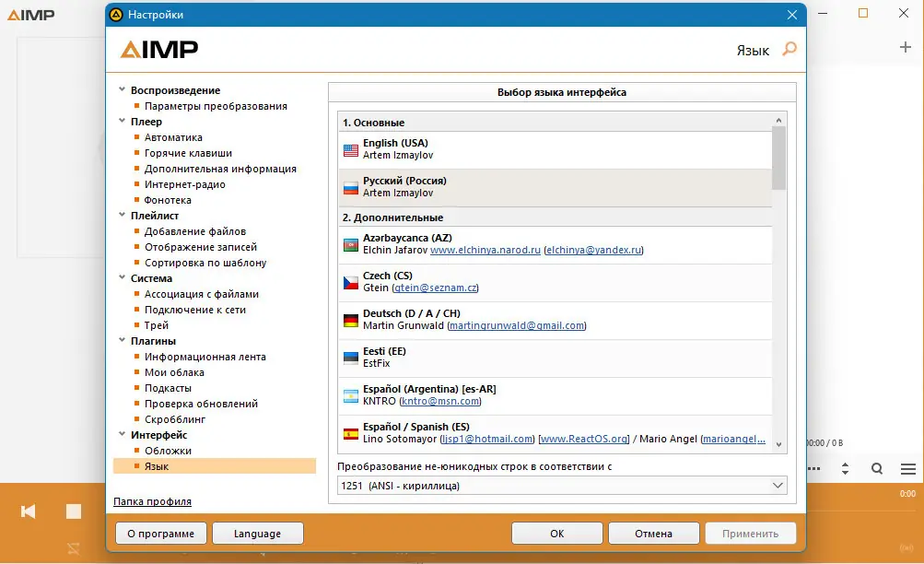Screen dimensions: 924x564
Task: Close the Настройки dialog
Action: [x=792, y=15]
